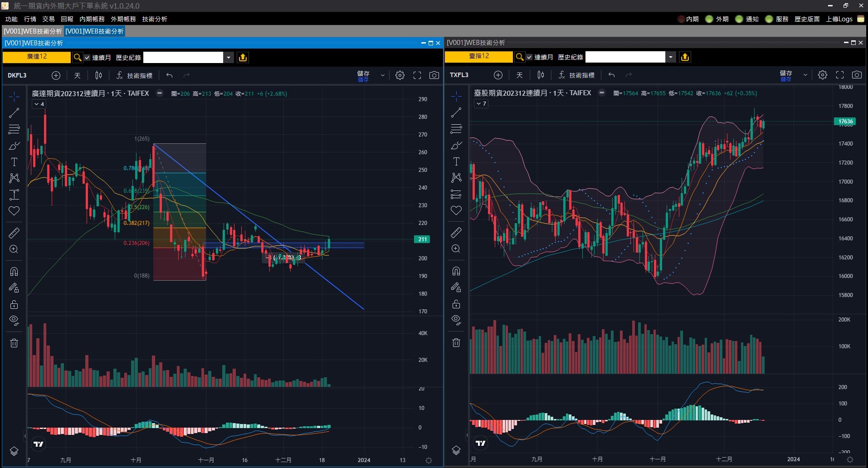Expand the 儲存 dropdown on TXFL3 toolbar
This screenshot has height=468, width=868.
pyautogui.click(x=805, y=75)
